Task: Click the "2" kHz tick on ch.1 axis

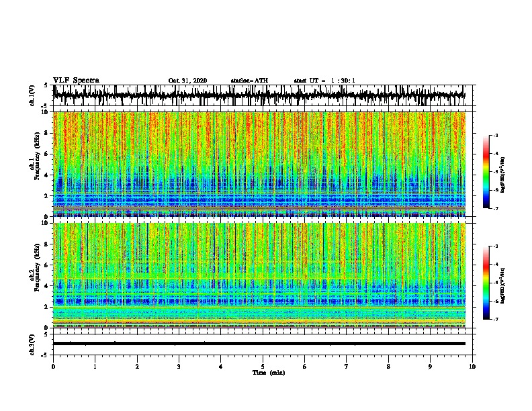Action: tap(47, 195)
